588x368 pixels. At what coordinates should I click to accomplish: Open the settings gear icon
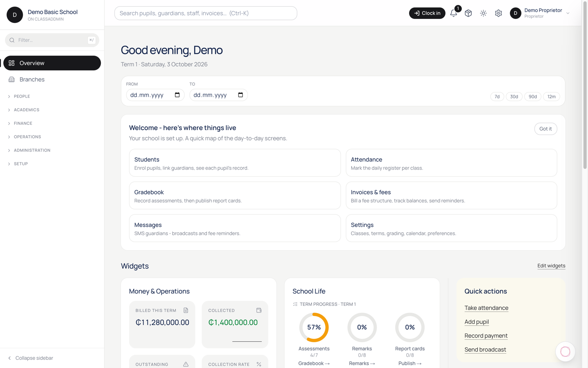[499, 13]
